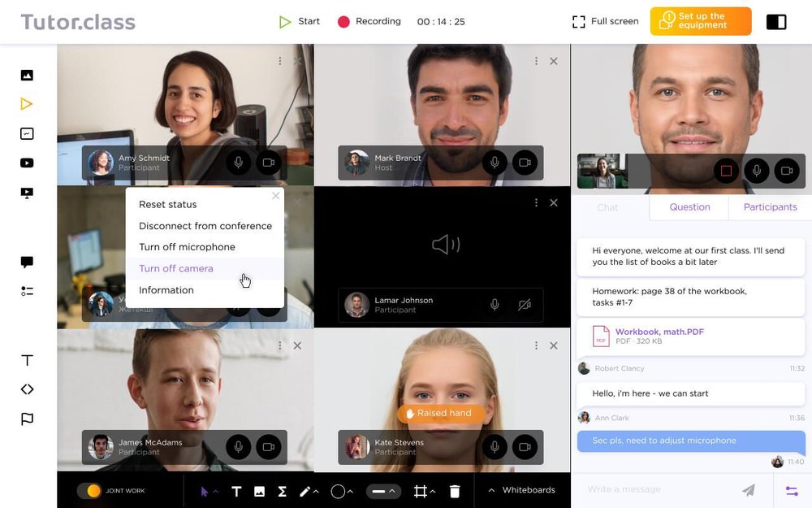
Task: Expand the Whiteboards panel
Action: coord(521,490)
